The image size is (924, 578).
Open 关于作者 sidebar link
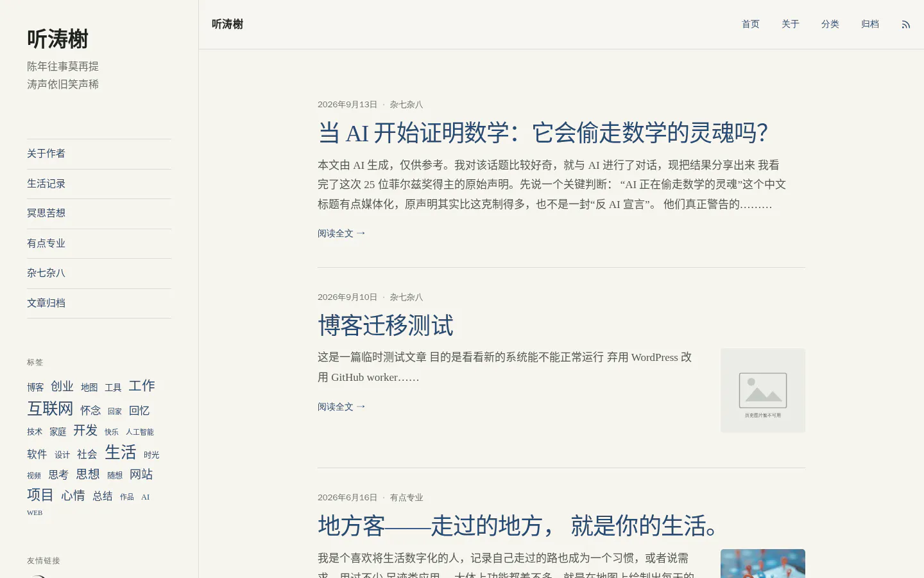[x=99, y=153]
